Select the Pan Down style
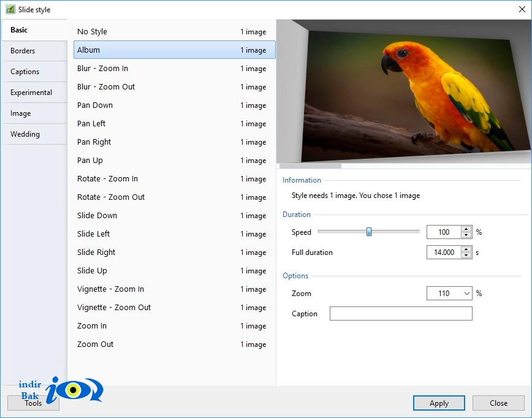The width and height of the screenshot is (532, 418). click(175, 105)
